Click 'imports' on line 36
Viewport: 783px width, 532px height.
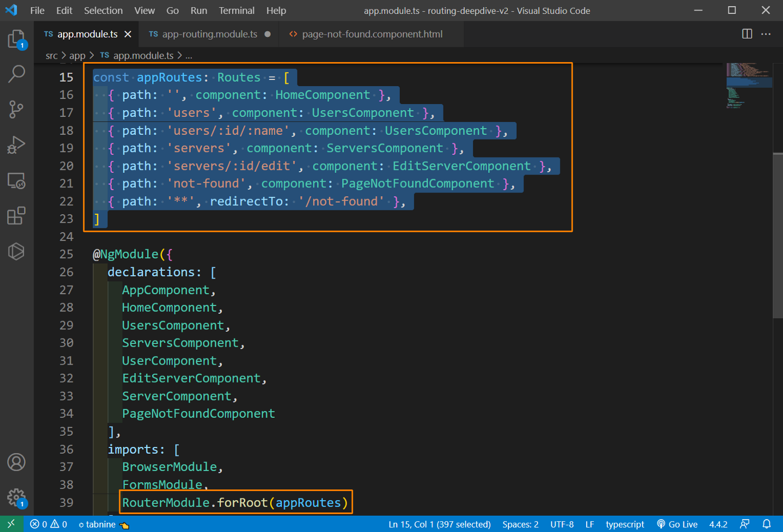tap(133, 450)
